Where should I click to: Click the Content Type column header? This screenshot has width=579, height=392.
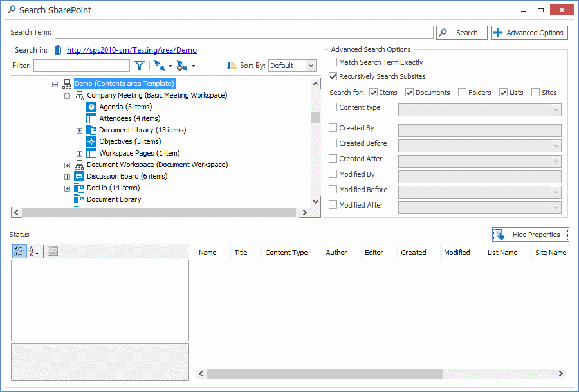click(x=286, y=253)
